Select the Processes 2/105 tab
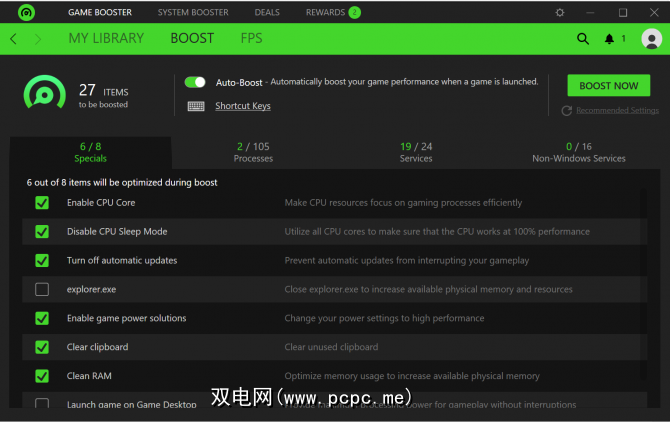The height and width of the screenshot is (422, 670). (x=253, y=152)
